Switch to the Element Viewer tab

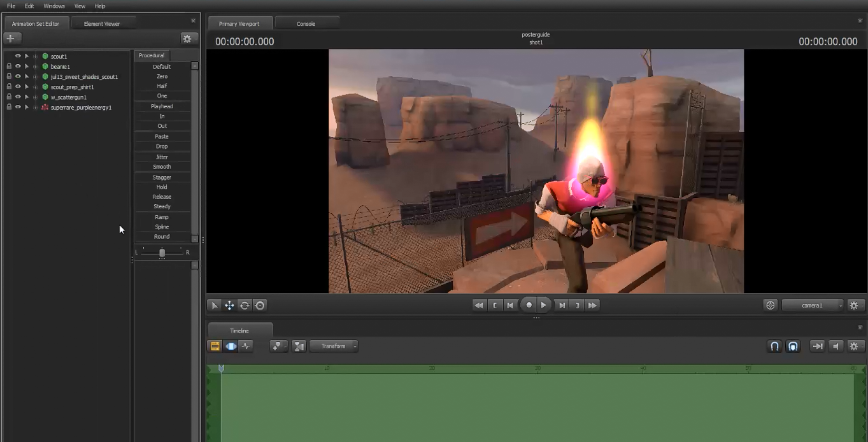point(102,24)
